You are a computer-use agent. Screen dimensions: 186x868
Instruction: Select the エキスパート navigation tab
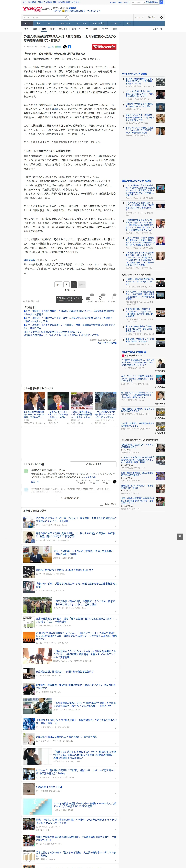pyautogui.click(x=64, y=24)
